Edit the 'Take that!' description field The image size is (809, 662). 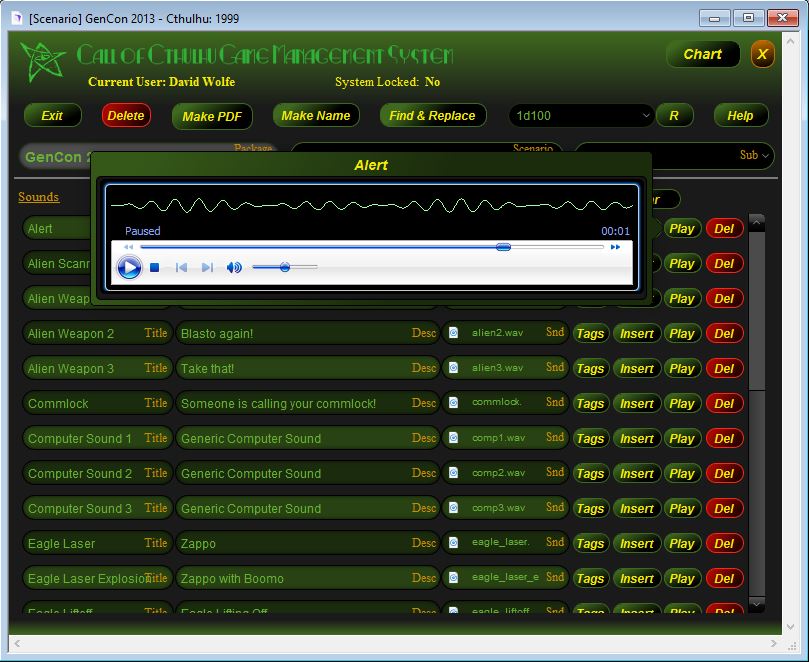click(x=308, y=368)
